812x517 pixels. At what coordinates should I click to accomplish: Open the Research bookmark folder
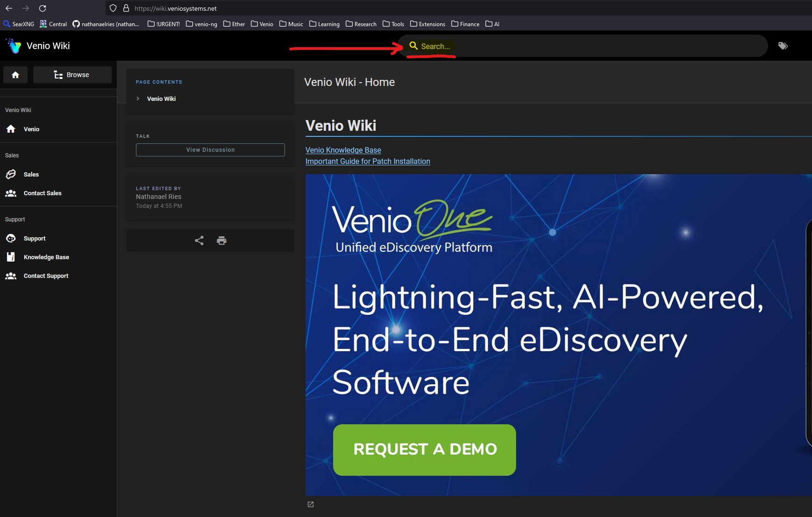[x=361, y=24]
